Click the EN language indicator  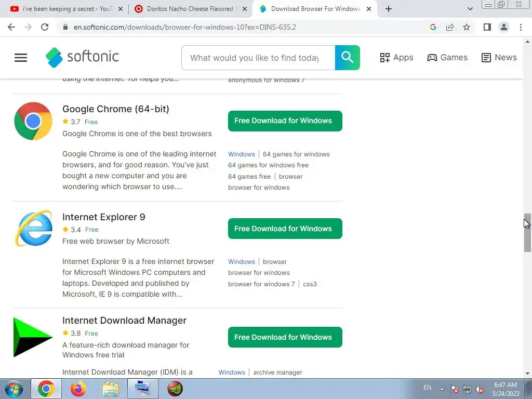coord(427,388)
